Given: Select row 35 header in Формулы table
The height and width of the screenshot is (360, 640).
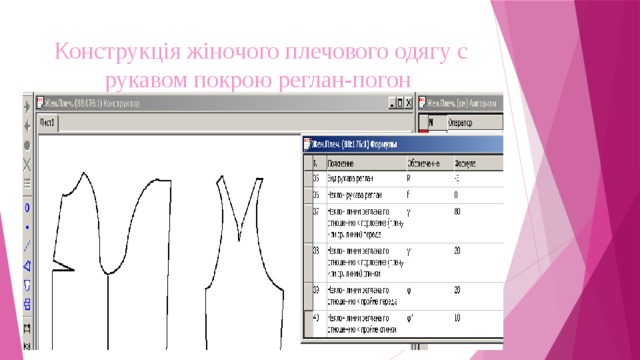Looking at the screenshot, I should [309, 178].
